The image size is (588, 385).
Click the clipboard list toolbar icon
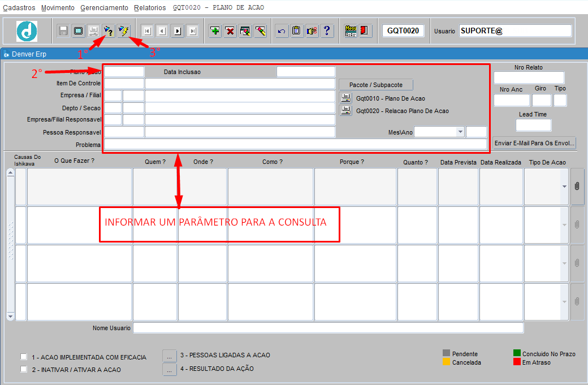[297, 31]
